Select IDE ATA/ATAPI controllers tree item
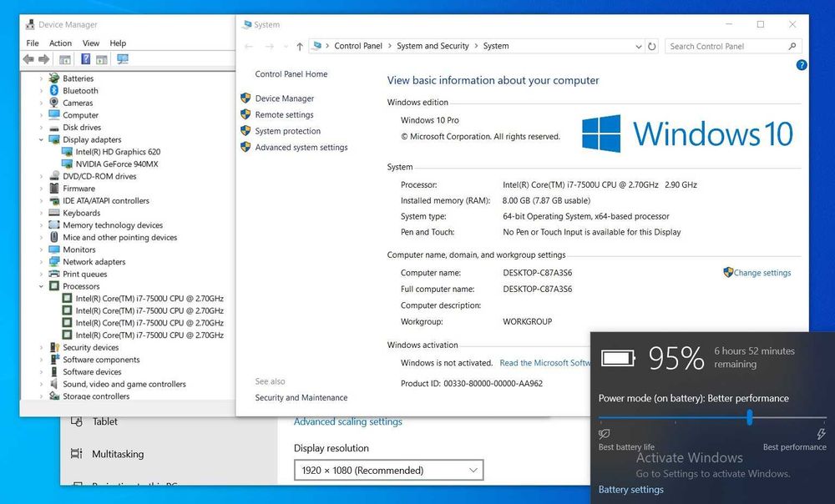This screenshot has height=504, width=835. [106, 200]
